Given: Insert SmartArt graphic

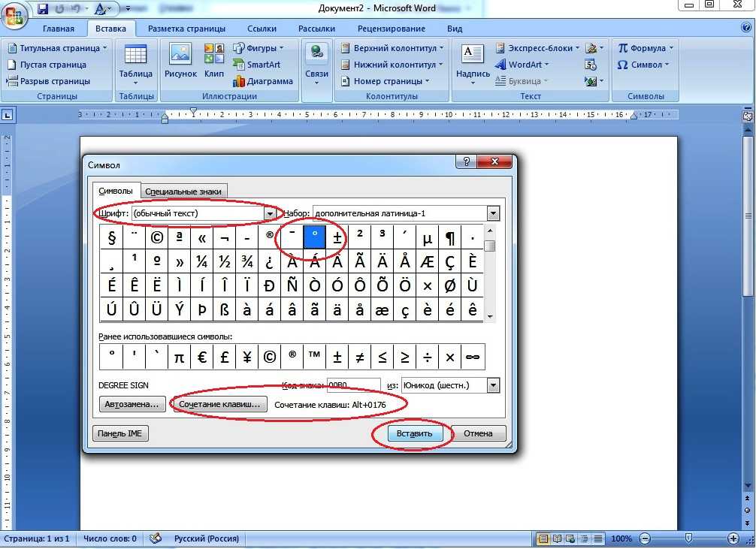Looking at the screenshot, I should coord(256,65).
